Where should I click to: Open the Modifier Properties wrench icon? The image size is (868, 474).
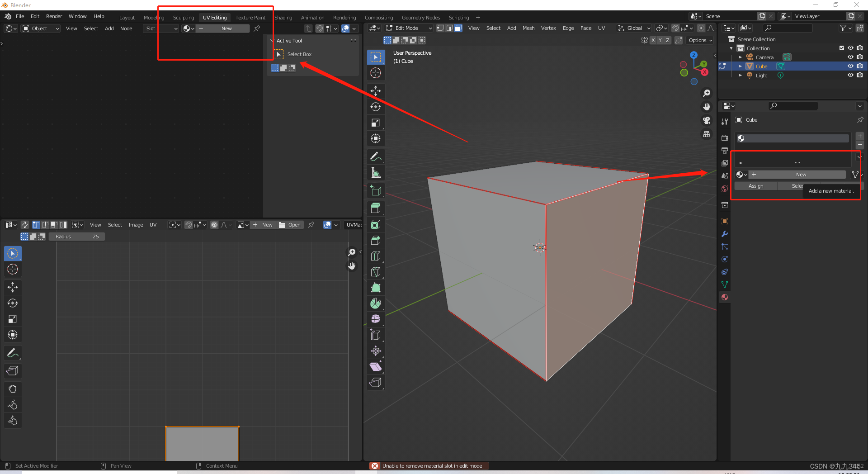(x=725, y=234)
